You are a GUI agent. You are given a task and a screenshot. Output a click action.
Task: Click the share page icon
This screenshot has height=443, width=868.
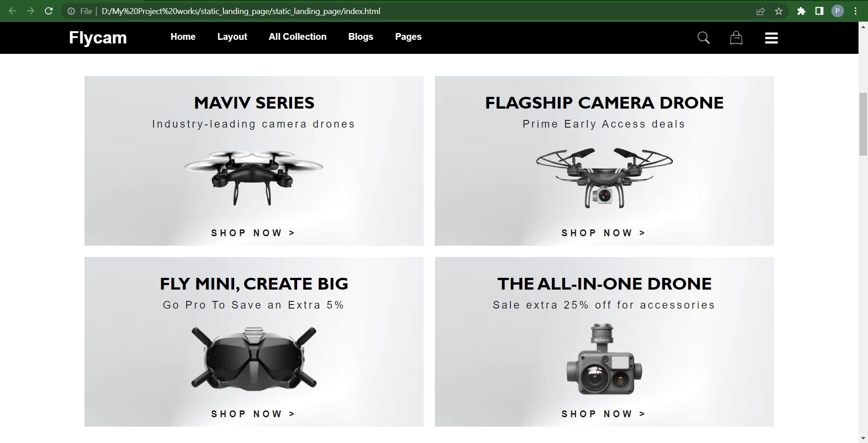(760, 11)
